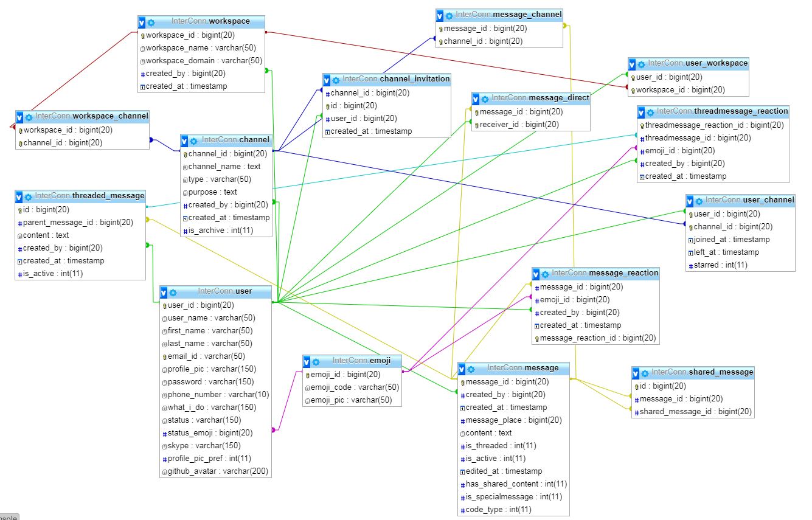
Task: Collapse the user_channel table with its V toggle
Action: pos(690,201)
